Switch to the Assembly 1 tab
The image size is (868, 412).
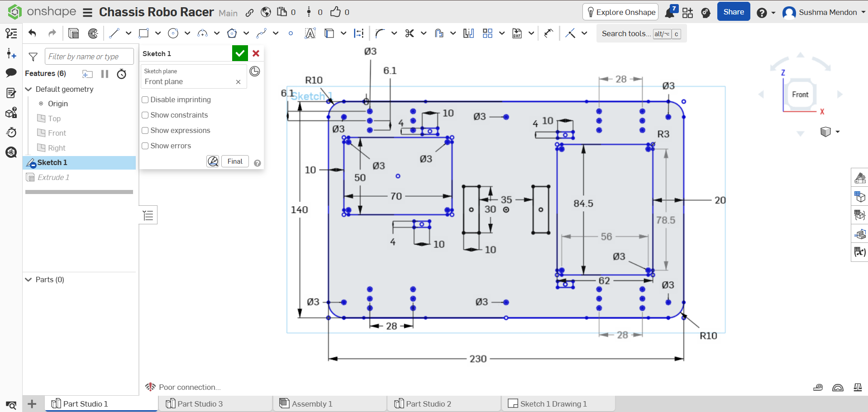[x=306, y=404]
